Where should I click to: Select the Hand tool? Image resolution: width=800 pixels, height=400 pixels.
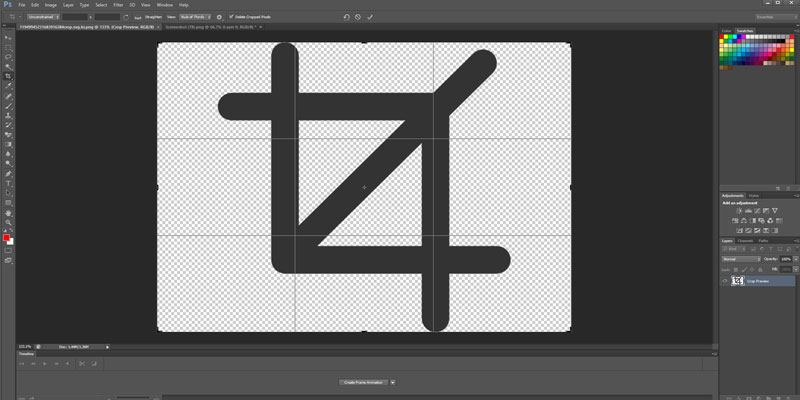(x=8, y=213)
